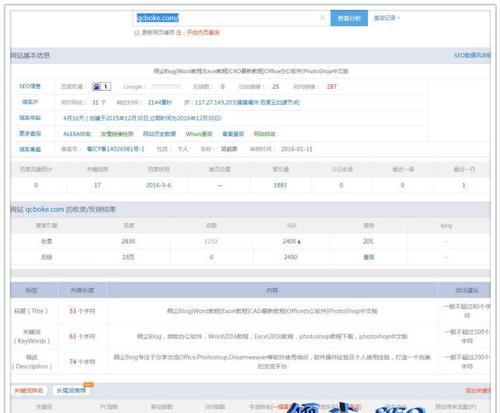This screenshot has width=500, height=413.
Task: Click the Google PageRank bar
Action: click(166, 86)
